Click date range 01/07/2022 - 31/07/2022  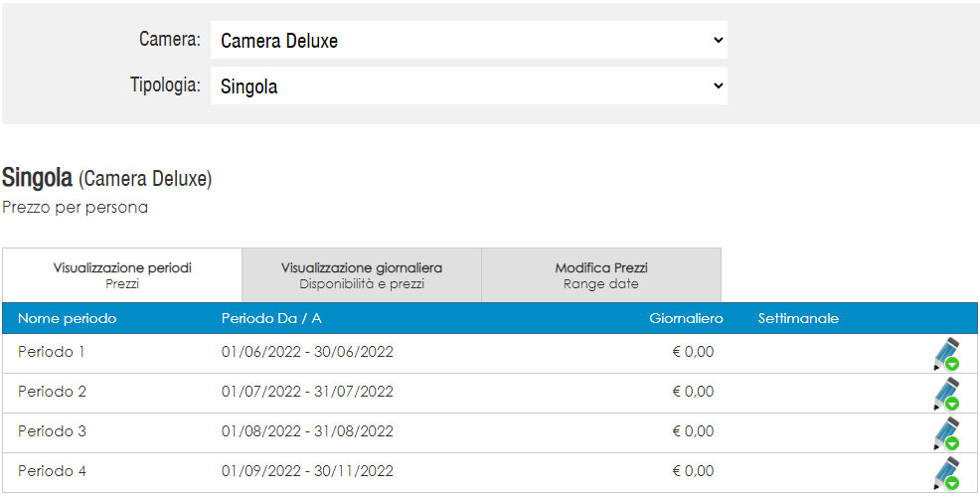coord(307,392)
